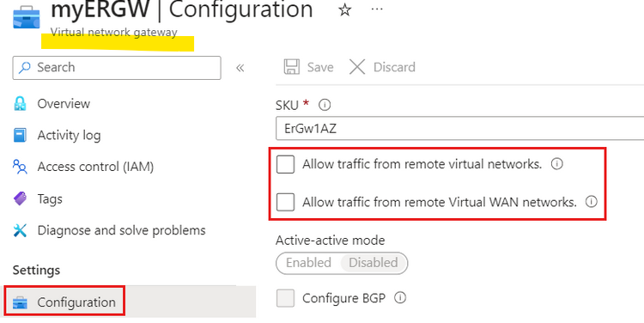Click info icon for remote virtual networks

point(556,164)
